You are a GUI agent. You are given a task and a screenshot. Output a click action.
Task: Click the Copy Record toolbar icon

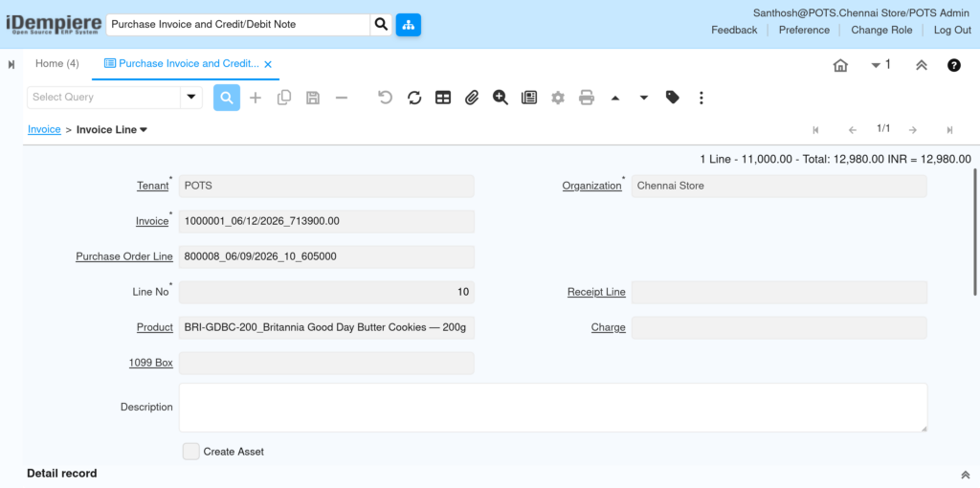tap(284, 98)
